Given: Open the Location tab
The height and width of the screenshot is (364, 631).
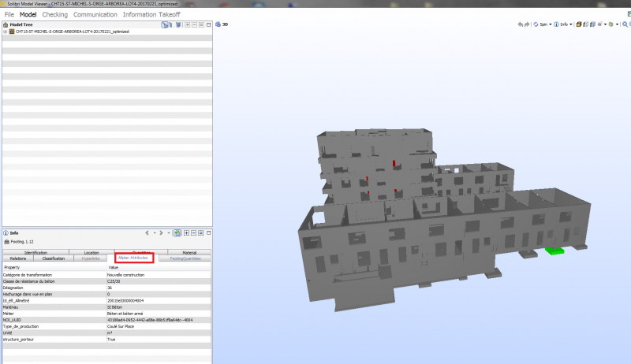Looking at the screenshot, I should pos(91,252).
